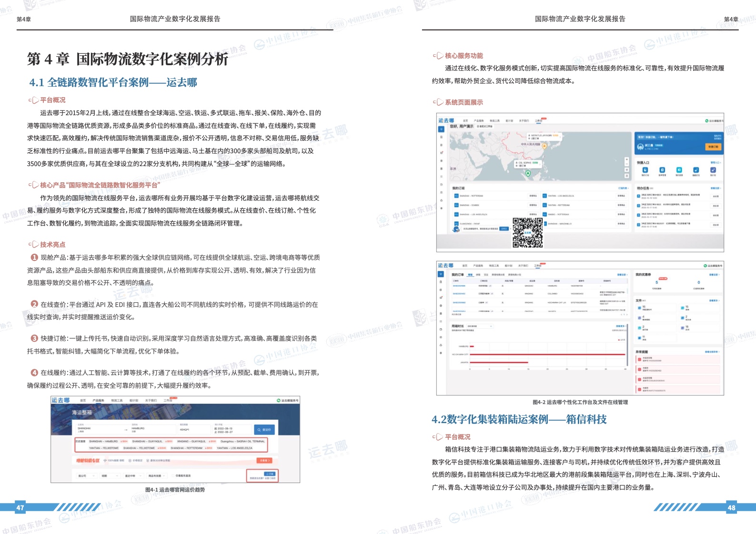The height and width of the screenshot is (534, 756).
Task: Click the purple last icon under 快捷入口
Action: point(713,170)
